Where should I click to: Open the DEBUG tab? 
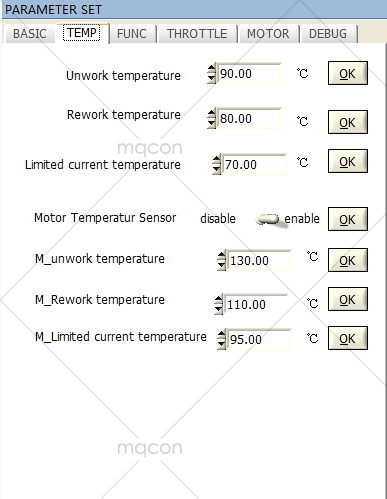(328, 34)
